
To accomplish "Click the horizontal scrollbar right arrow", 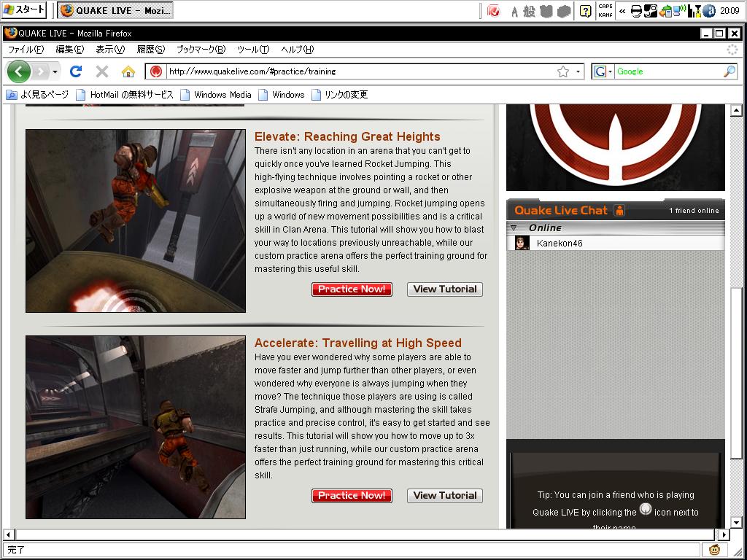I will [x=724, y=534].
